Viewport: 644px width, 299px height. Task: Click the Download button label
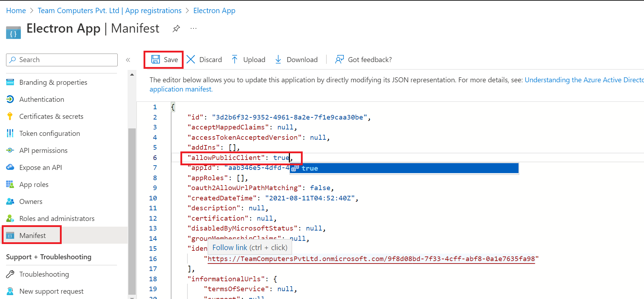coord(302,60)
